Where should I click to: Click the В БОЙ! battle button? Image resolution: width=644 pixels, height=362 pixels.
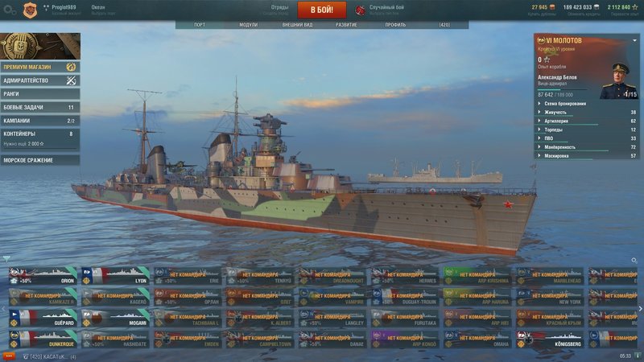click(321, 10)
